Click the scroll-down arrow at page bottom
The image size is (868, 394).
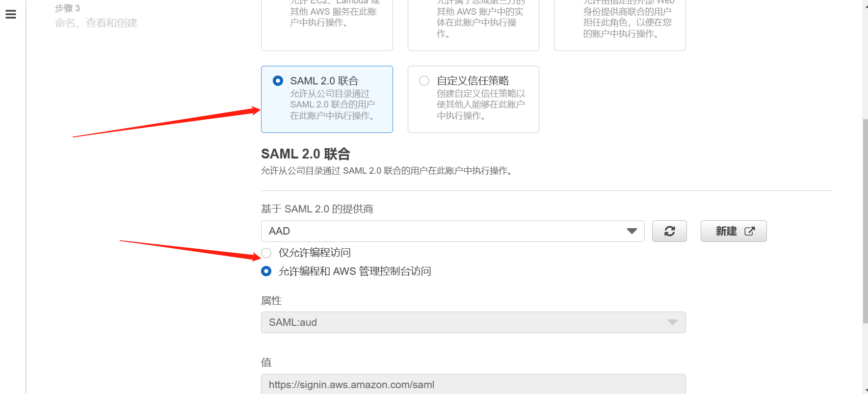(865, 391)
